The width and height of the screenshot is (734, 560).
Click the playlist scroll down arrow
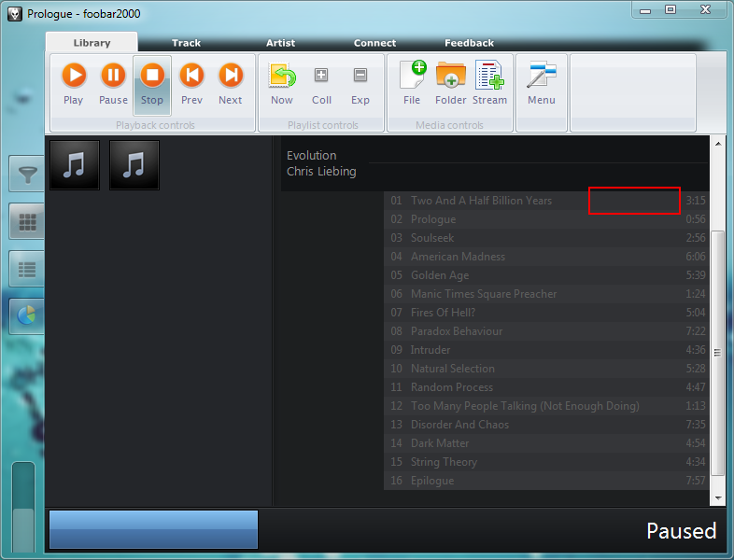pos(717,498)
